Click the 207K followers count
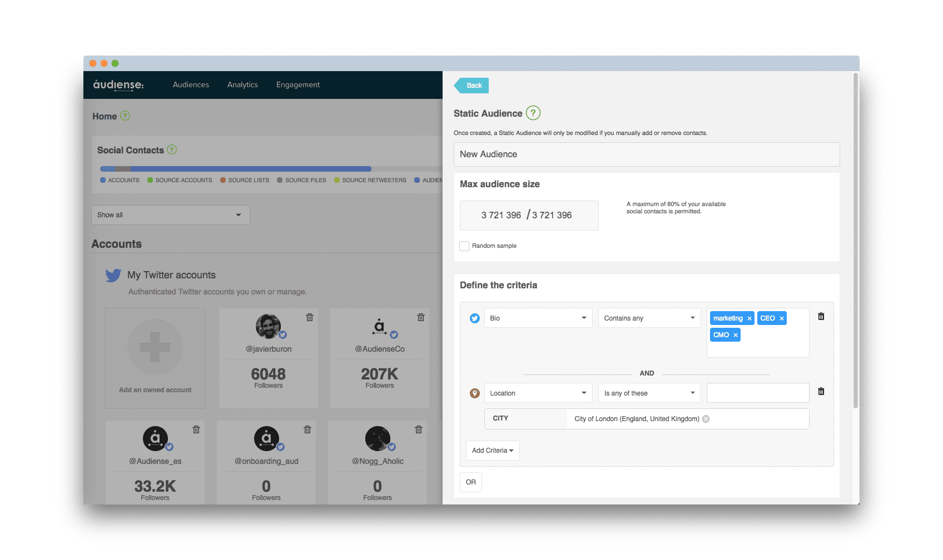Viewport: 943px width, 560px height. (x=380, y=374)
